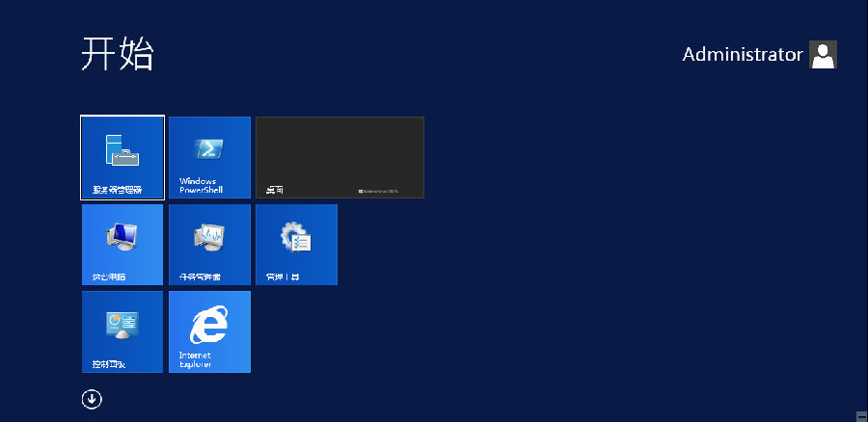
Task: Open the Server Manager tile
Action: [122, 157]
